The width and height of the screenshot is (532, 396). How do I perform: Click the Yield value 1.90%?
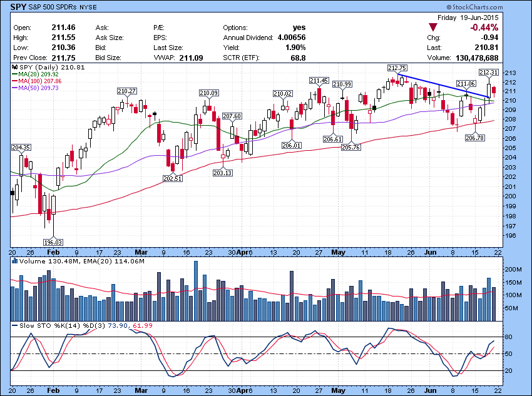coord(295,48)
